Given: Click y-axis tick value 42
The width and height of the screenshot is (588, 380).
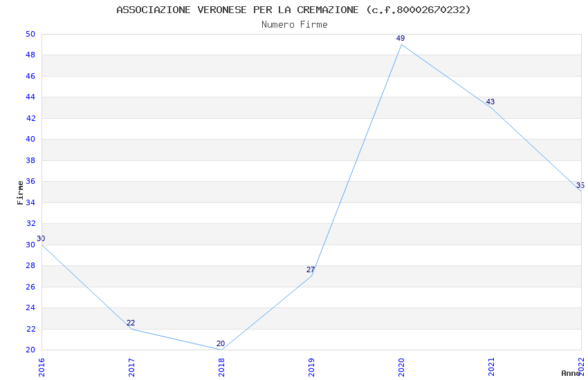Looking at the screenshot, I should (30, 118).
